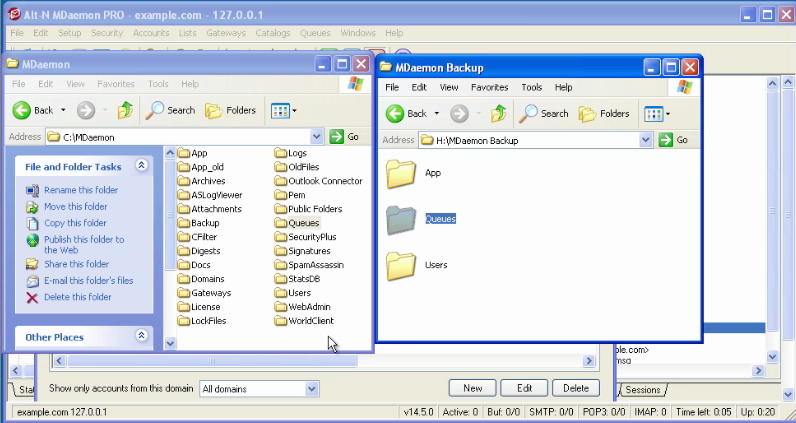Click Up folder icon in MDaemon Backup window
This screenshot has height=423, width=796.
[499, 113]
